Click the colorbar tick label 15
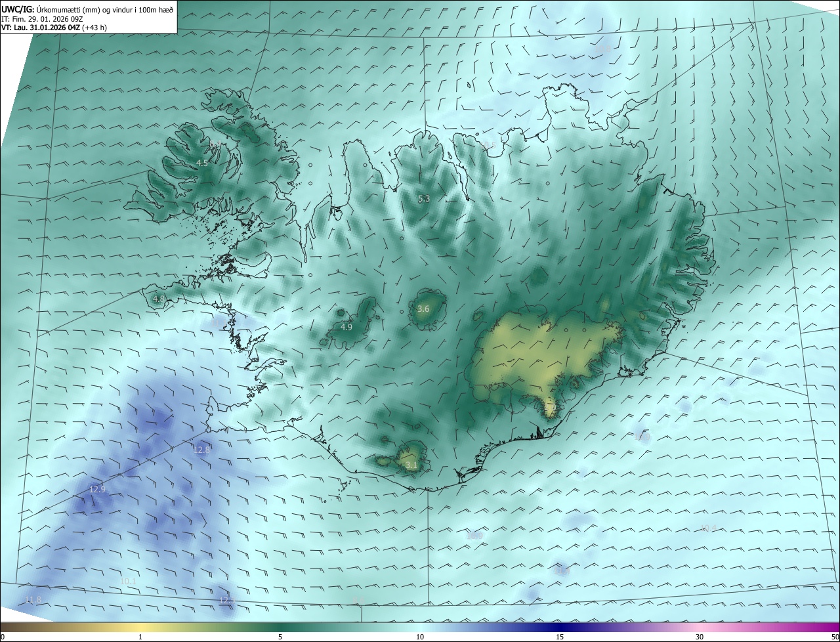The width and height of the screenshot is (840, 642). click(560, 637)
